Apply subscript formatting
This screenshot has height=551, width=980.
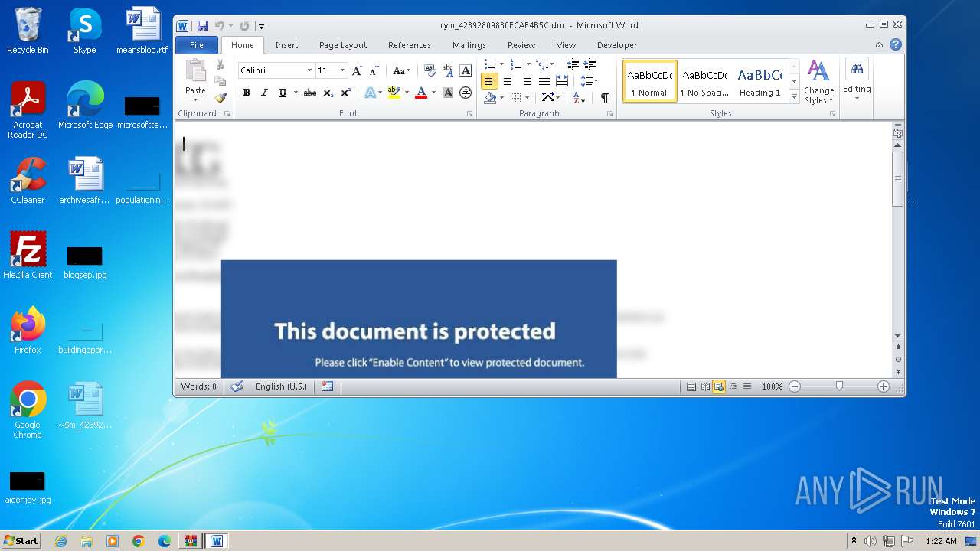[328, 93]
